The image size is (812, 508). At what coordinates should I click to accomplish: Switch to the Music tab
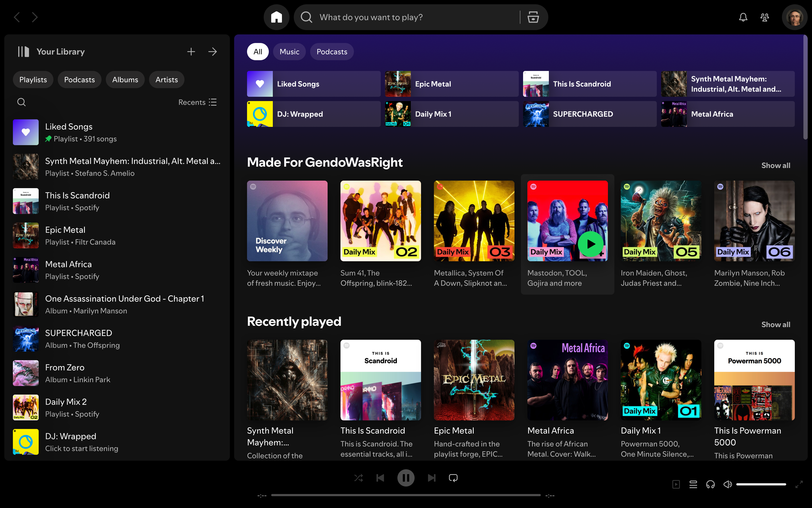(289, 52)
